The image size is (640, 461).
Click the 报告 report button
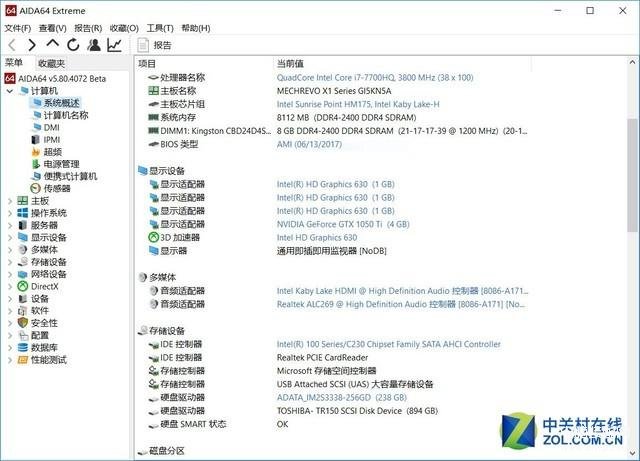coord(154,45)
